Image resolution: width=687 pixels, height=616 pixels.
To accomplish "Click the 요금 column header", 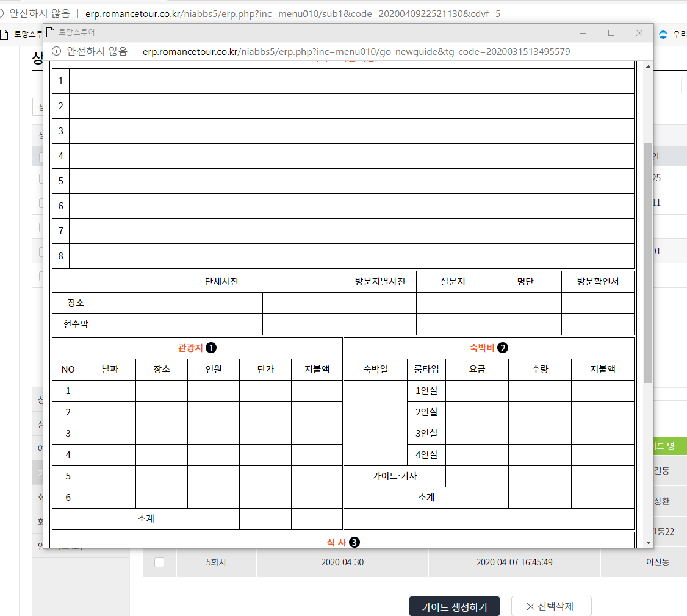I will coord(477,370).
